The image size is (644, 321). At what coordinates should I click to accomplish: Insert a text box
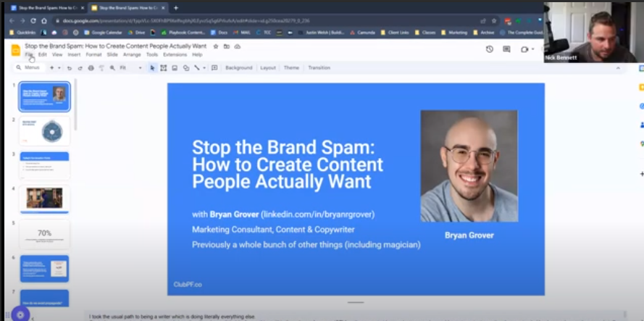coord(164,68)
